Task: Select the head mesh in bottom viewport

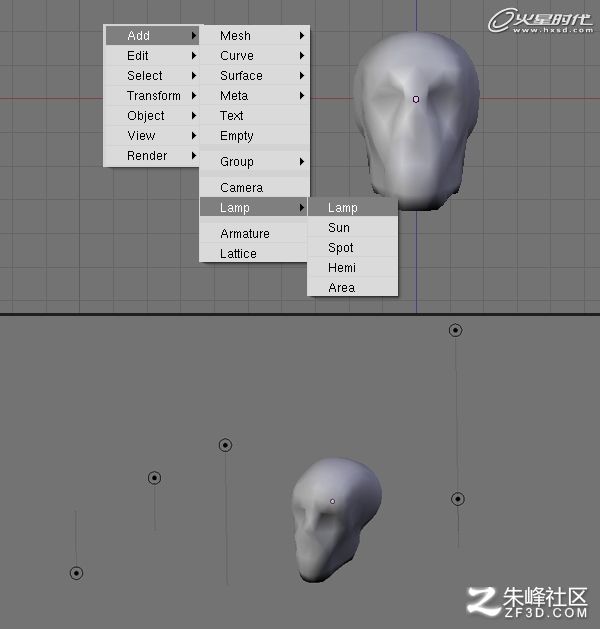Action: pyautogui.click(x=336, y=520)
